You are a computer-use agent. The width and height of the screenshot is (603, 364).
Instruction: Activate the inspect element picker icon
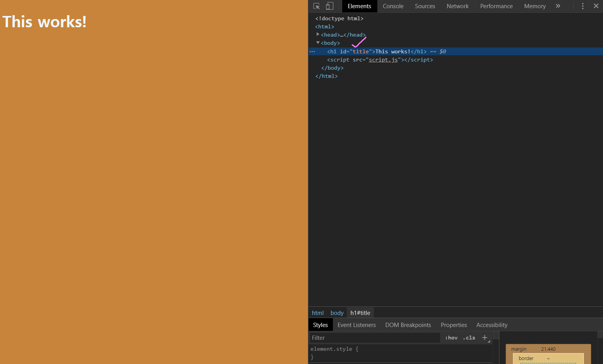317,6
